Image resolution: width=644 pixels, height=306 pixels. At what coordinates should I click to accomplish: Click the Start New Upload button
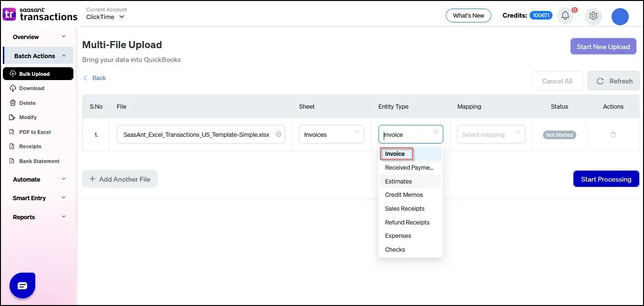tap(603, 47)
